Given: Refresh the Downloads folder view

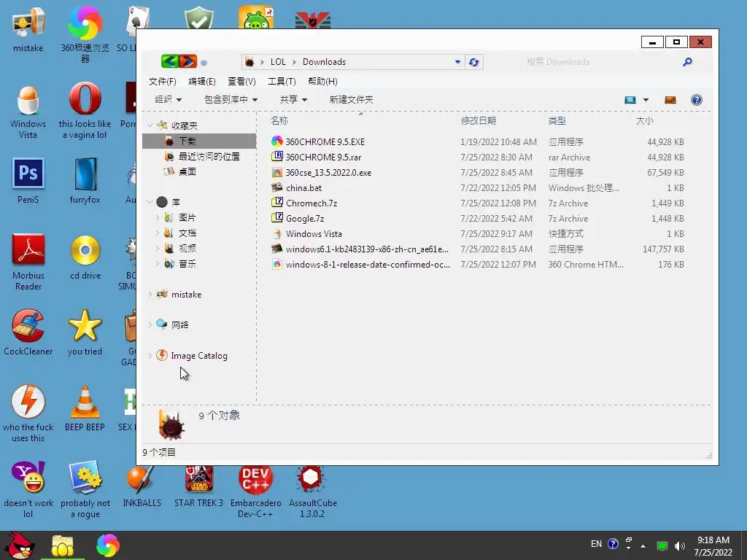Looking at the screenshot, I should tap(474, 62).
